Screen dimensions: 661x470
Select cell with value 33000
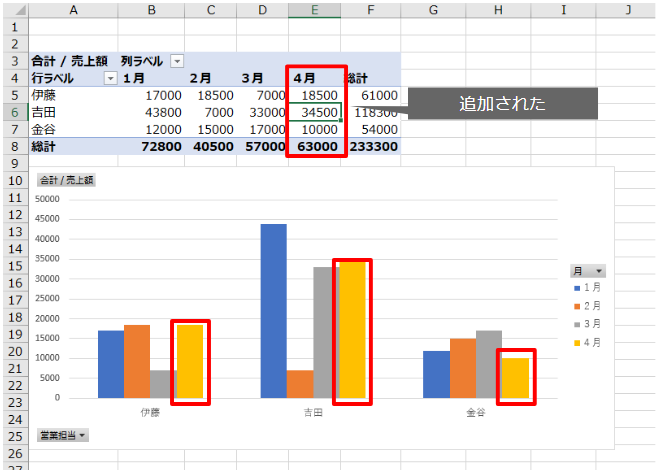click(x=262, y=112)
